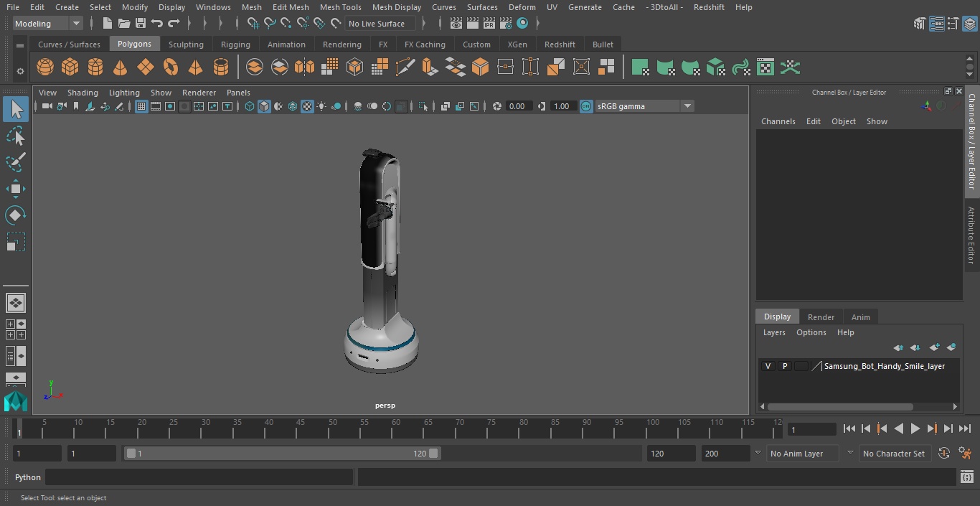
Task: Click the Extrude shelf icon
Action: [430, 67]
